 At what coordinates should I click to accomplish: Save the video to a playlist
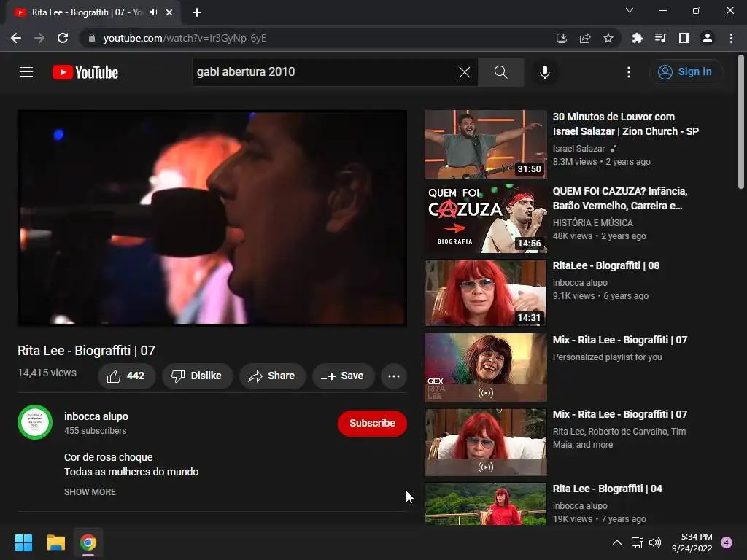coord(343,376)
